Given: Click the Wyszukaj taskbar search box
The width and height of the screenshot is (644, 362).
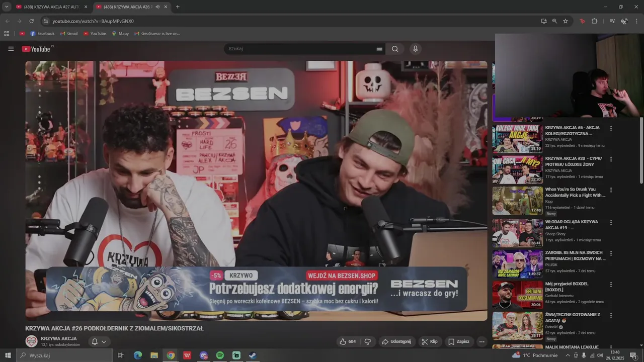Looking at the screenshot, I should pyautogui.click(x=64, y=355).
